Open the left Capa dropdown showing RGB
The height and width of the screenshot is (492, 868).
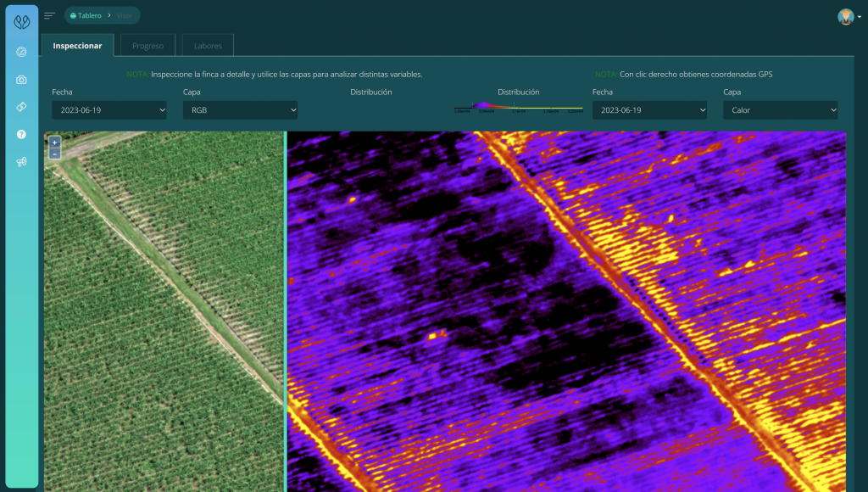[240, 110]
